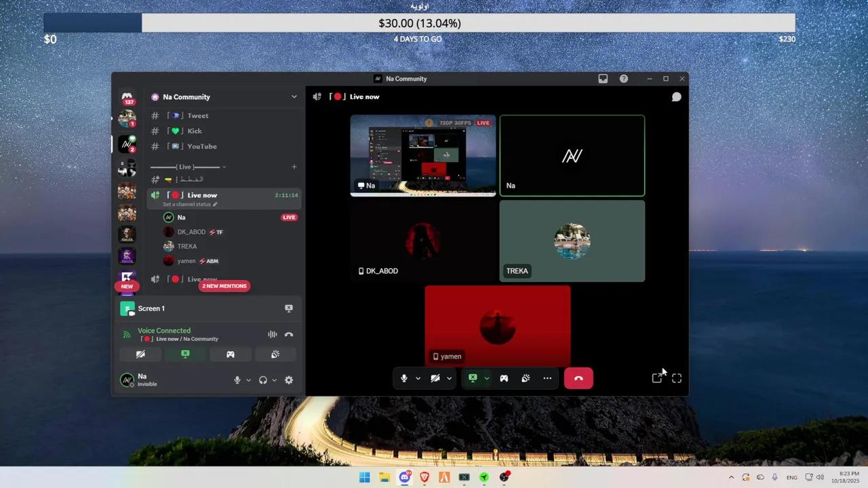Screen dimensions: 868x488
Task: Focus Na's live screen share tile
Action: click(x=423, y=155)
